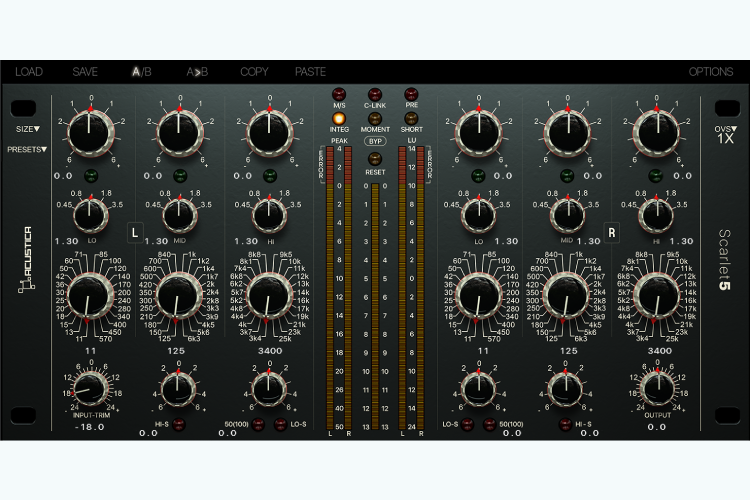Click the BYP bypass button
Viewport: 750px width, 500px height.
pyautogui.click(x=375, y=141)
